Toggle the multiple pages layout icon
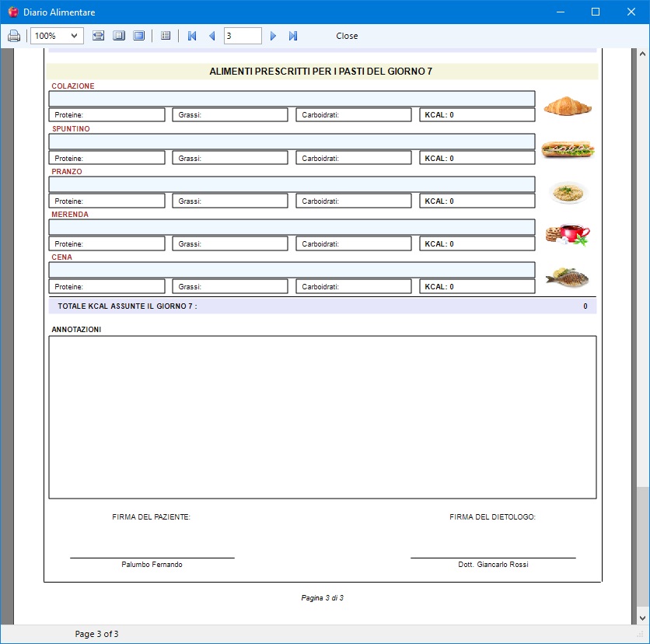The image size is (650, 644). (x=166, y=36)
